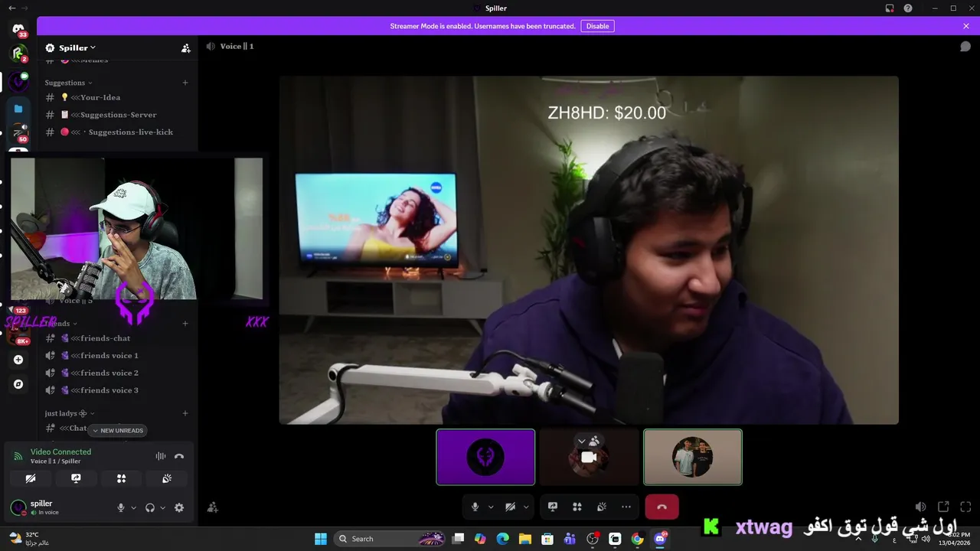Screen dimensions: 980x551
Task: Invite people via the server header icon
Action: point(185,48)
